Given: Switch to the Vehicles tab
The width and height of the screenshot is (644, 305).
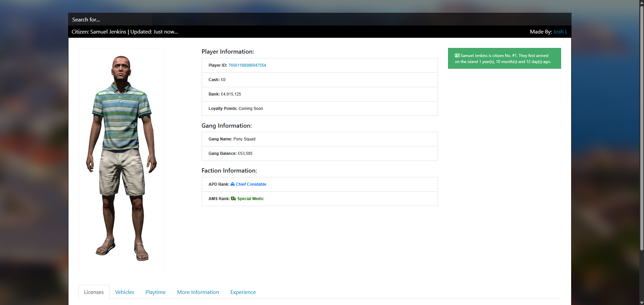Looking at the screenshot, I should [125, 292].
